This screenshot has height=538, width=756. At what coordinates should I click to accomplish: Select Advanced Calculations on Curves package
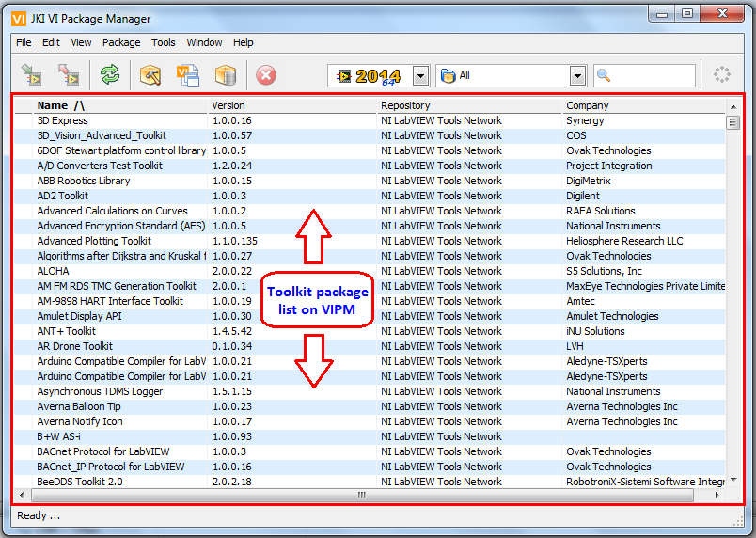tap(370, 211)
